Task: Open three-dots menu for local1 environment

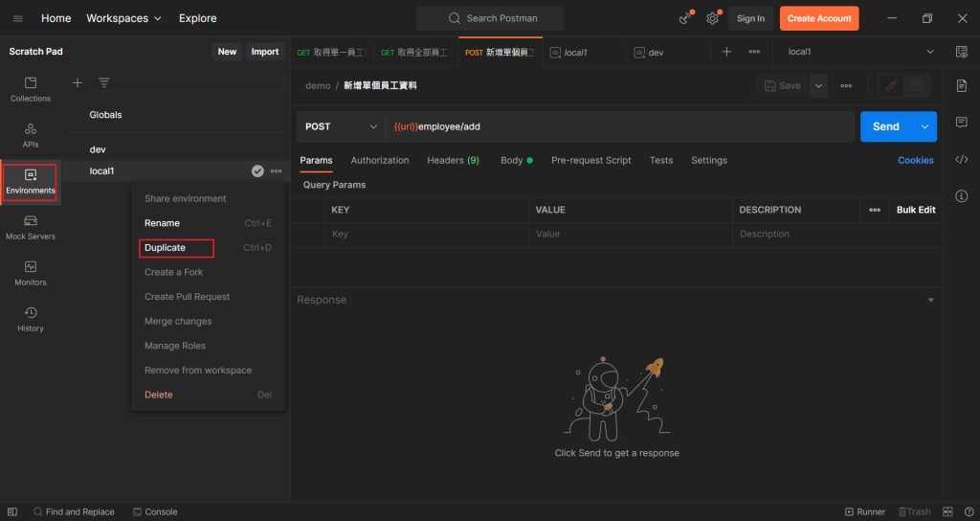Action: point(276,170)
